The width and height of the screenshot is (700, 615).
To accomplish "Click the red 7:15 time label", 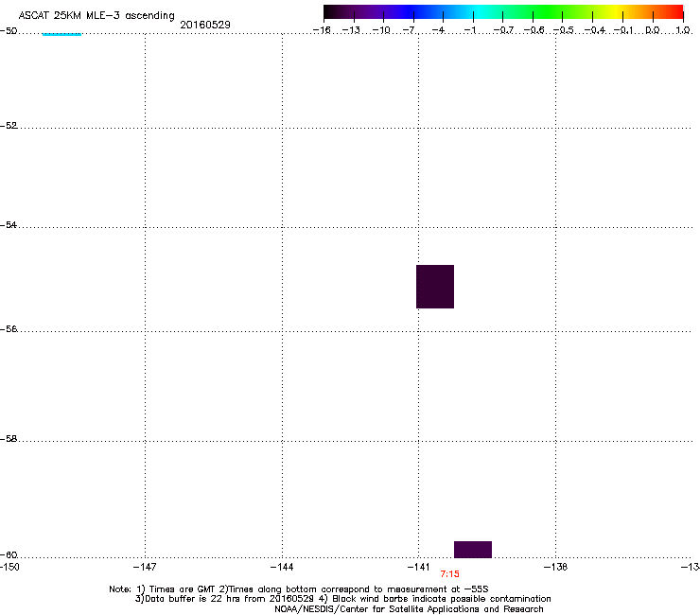I will point(449,574).
